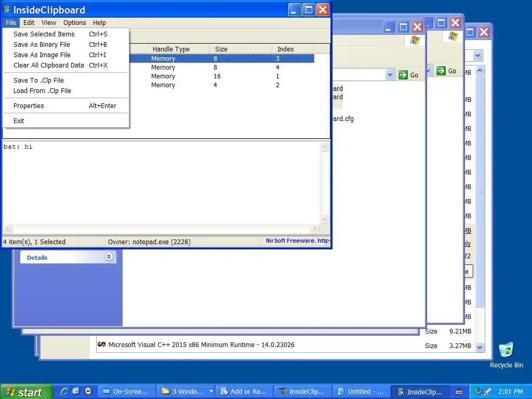Choose Exit in the File menu

click(x=66, y=121)
